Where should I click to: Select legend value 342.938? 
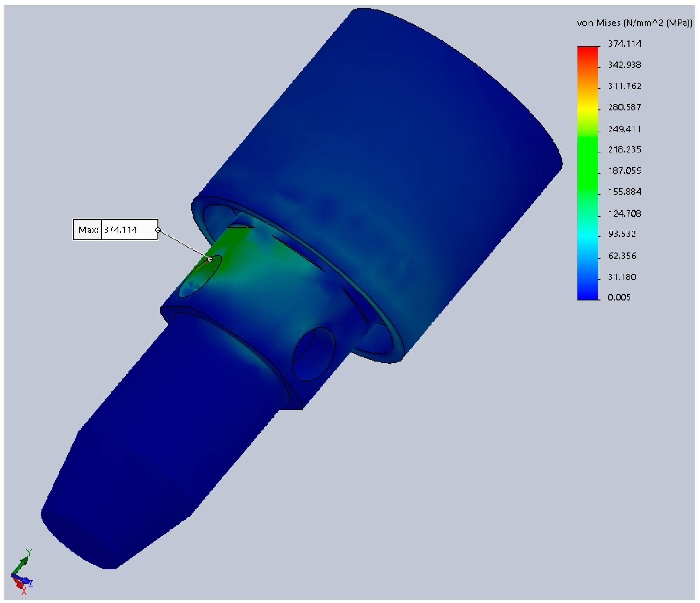tap(624, 65)
